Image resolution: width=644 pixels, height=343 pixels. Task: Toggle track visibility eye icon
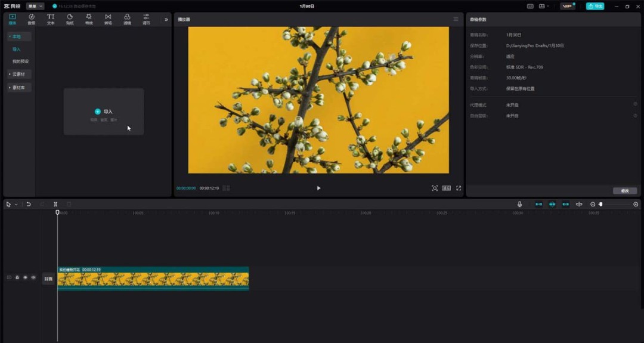[25, 278]
